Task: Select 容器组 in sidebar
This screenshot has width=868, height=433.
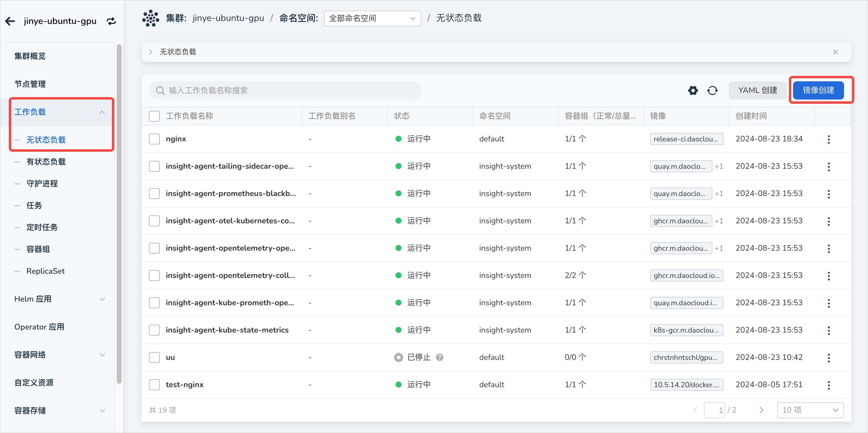Action: tap(38, 249)
